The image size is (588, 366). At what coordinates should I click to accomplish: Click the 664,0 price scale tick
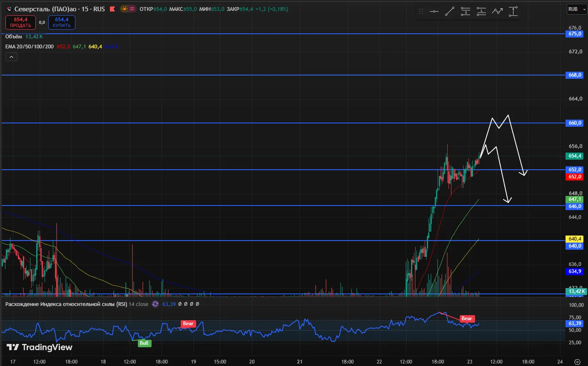[x=575, y=99]
